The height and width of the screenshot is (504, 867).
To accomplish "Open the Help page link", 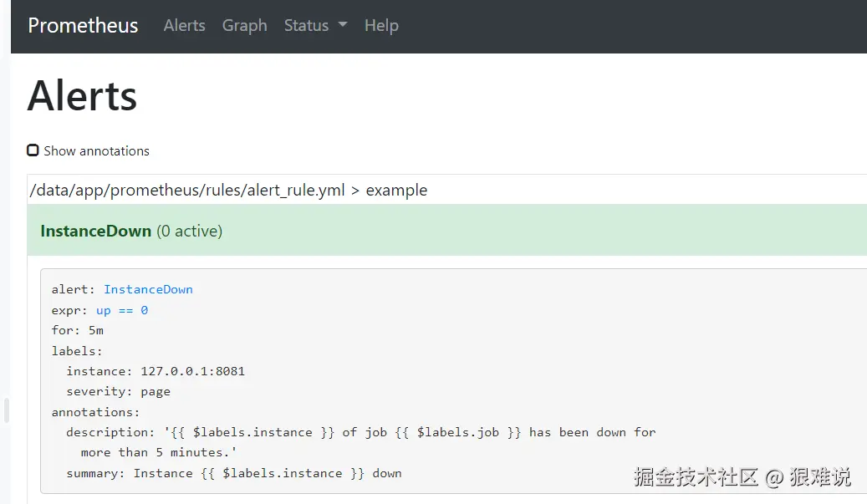I will coord(381,26).
